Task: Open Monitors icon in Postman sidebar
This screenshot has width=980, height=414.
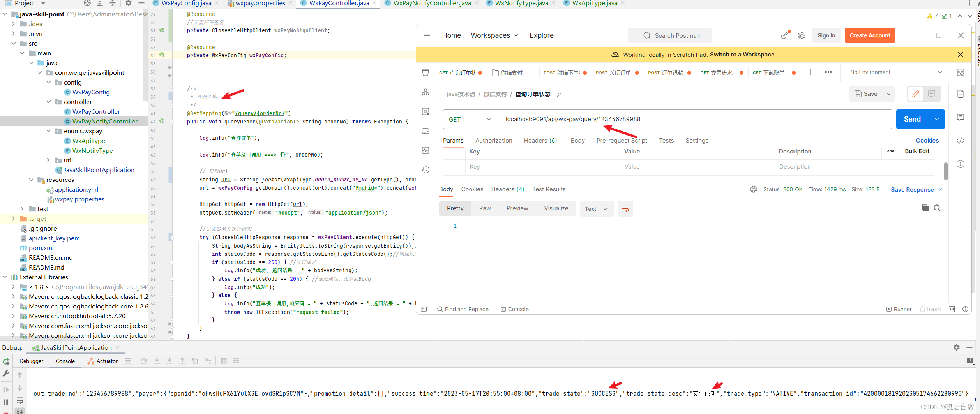Action: coord(426,150)
